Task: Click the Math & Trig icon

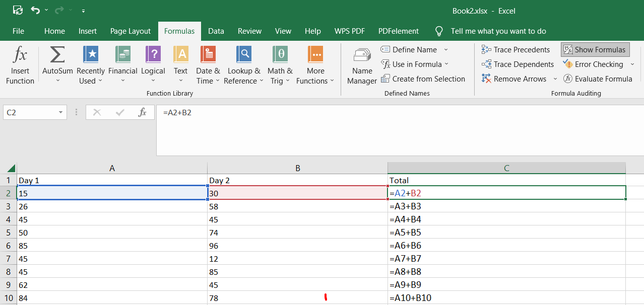Action: coord(280,64)
